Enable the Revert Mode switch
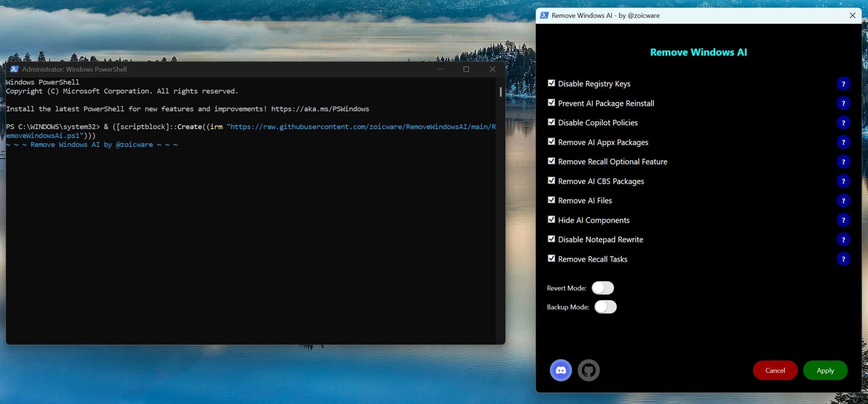Image resolution: width=868 pixels, height=404 pixels. pos(602,288)
